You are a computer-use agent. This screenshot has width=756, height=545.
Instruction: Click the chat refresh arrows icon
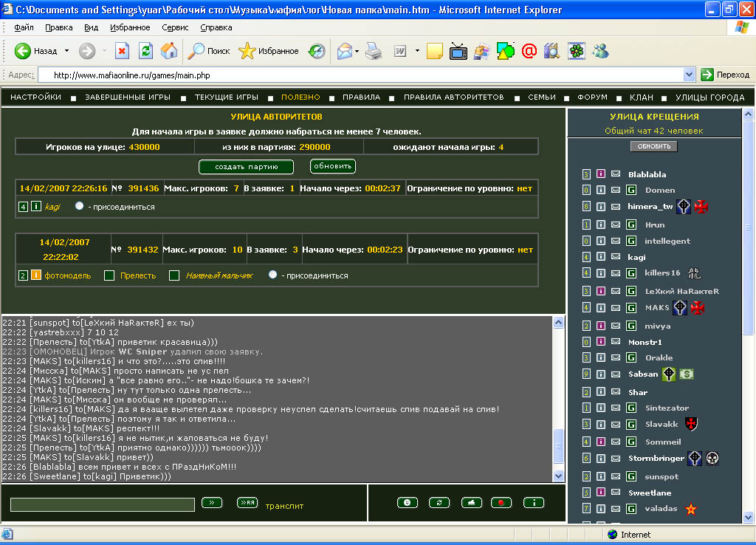(439, 503)
